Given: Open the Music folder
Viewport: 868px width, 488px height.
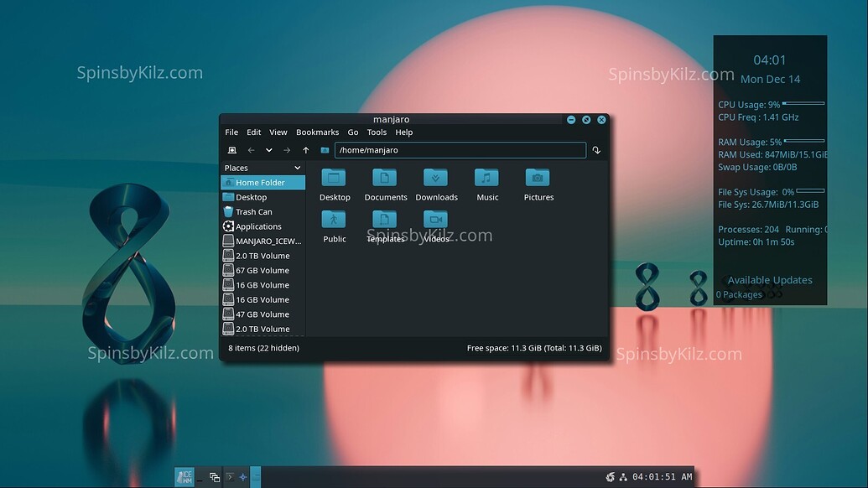Looking at the screenshot, I should (x=487, y=178).
